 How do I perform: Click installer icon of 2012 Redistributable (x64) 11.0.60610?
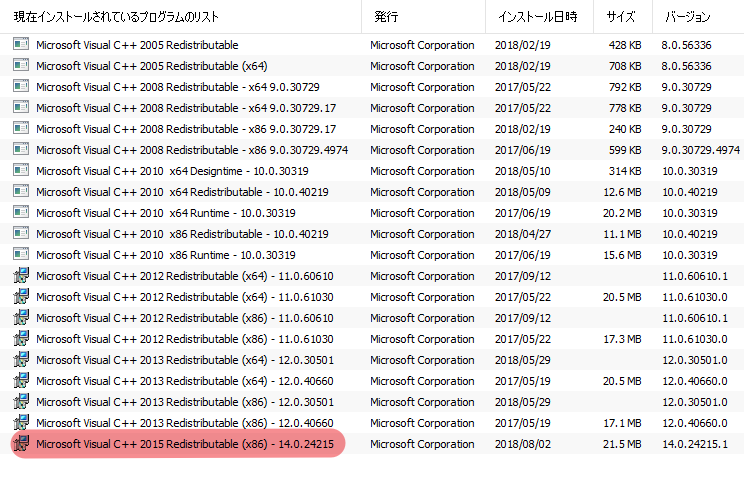(x=21, y=275)
